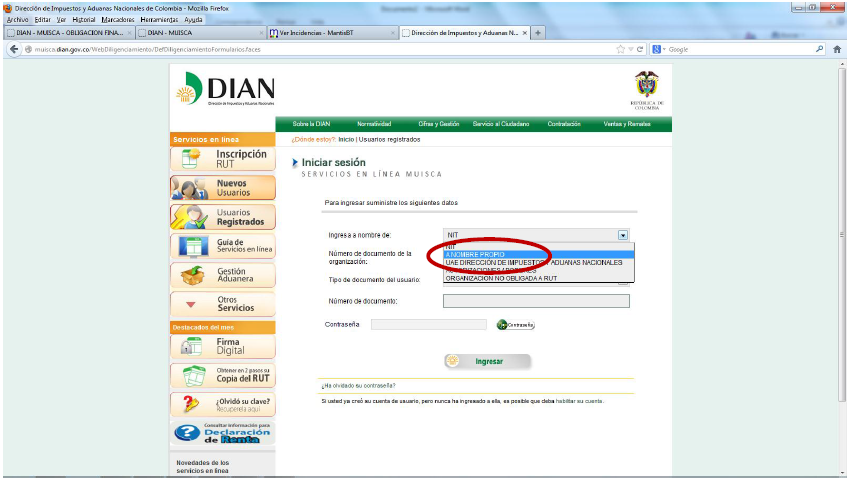Open the Marcadores menu

click(x=118, y=20)
